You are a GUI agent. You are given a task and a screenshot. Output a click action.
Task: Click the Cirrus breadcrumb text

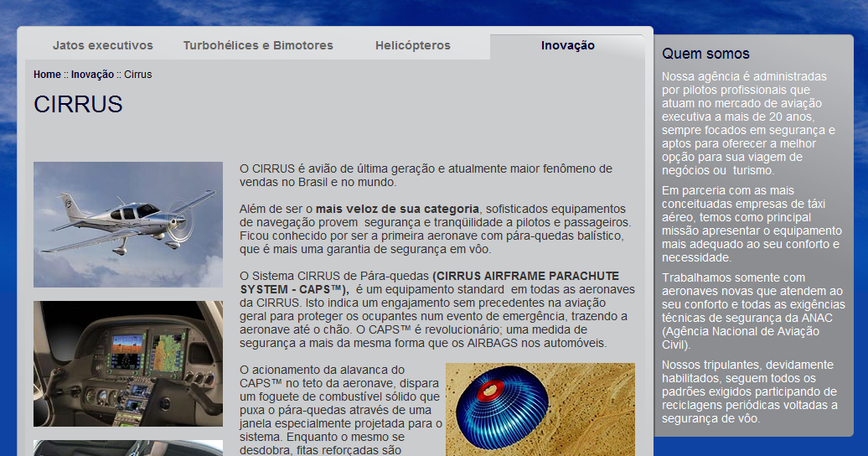coord(138,75)
